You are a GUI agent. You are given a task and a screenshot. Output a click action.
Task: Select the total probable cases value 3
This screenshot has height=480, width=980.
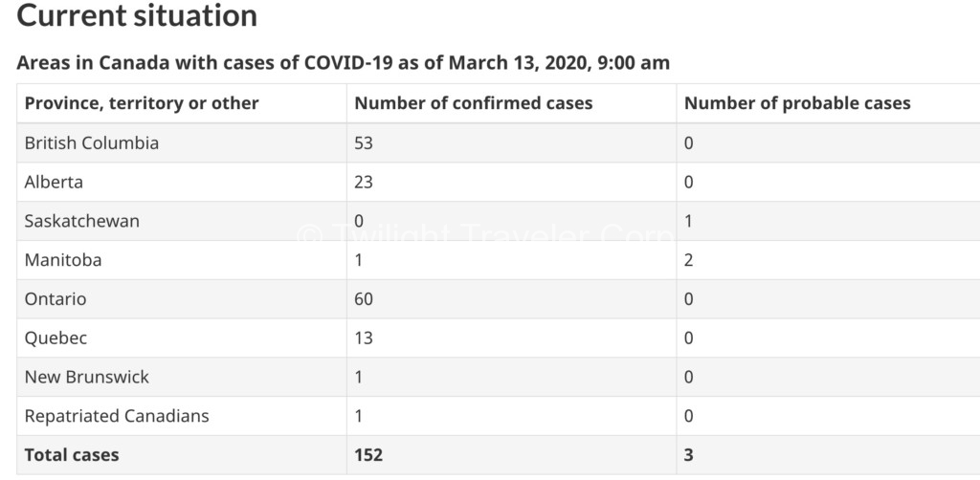688,455
